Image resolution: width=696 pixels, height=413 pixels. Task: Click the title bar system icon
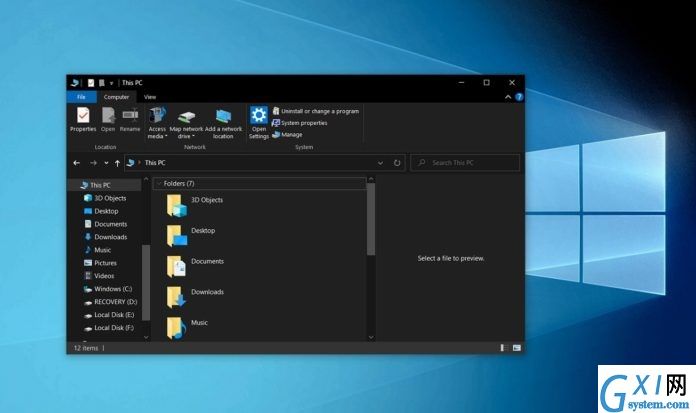coord(75,83)
